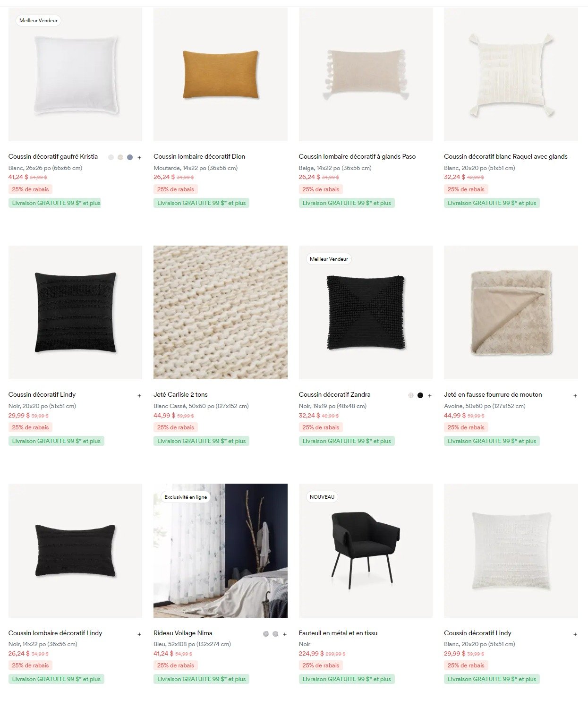Expand more colors for Coussin décoratif gaufré Kristia
Screen dimensions: 588x708
tap(139, 158)
